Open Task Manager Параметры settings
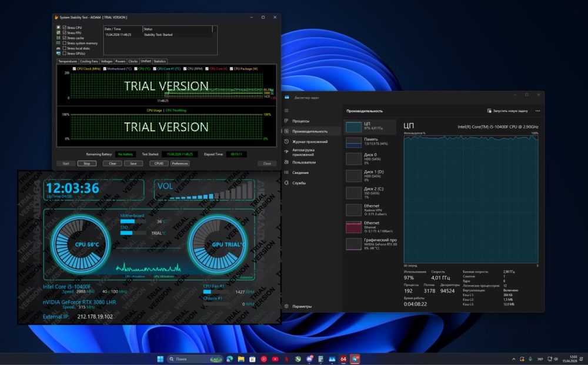The width and height of the screenshot is (588, 365). pos(311,306)
